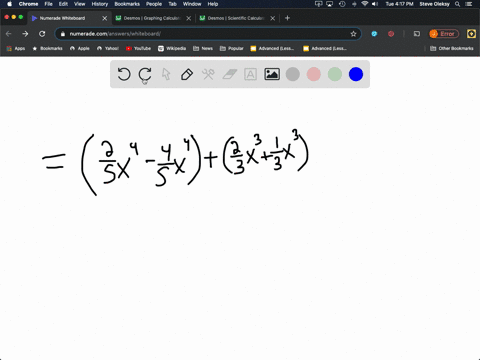Select the eraser tool
Screen dimensions: 480x360
[x=229, y=74]
